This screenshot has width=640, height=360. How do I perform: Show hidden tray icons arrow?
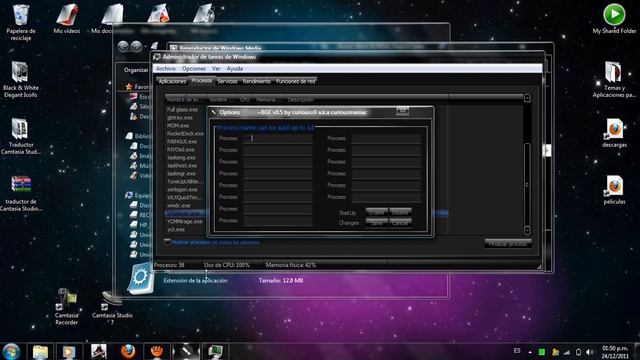coord(530,352)
